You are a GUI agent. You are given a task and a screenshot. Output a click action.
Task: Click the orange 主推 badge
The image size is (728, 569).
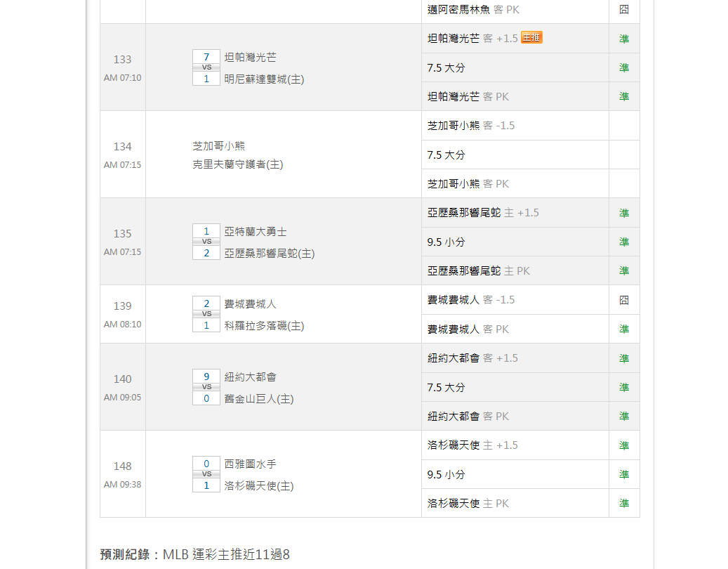[x=531, y=38]
